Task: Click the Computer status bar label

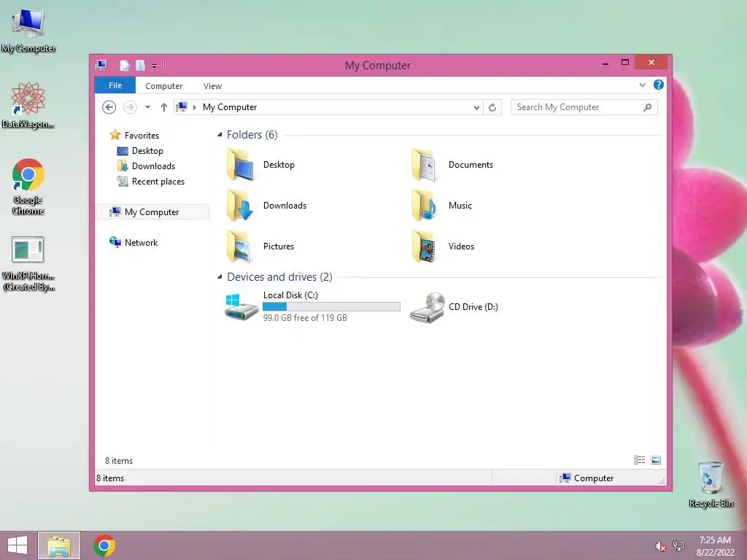Action: point(594,478)
